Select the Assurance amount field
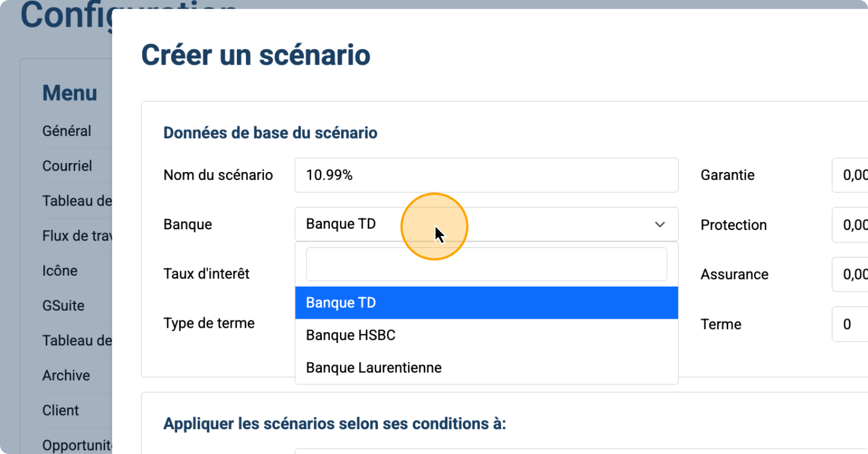Viewport: 868px width, 454px height. 850,275
